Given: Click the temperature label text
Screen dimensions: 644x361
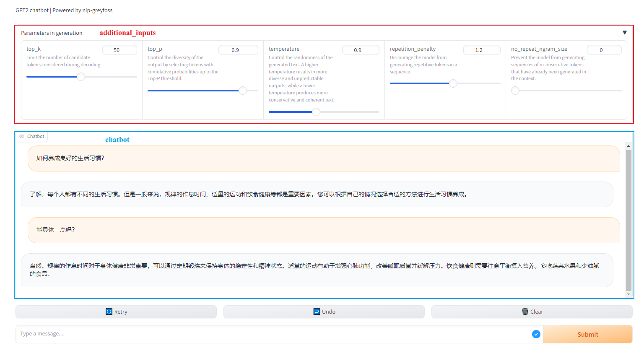Looking at the screenshot, I should click(284, 49).
